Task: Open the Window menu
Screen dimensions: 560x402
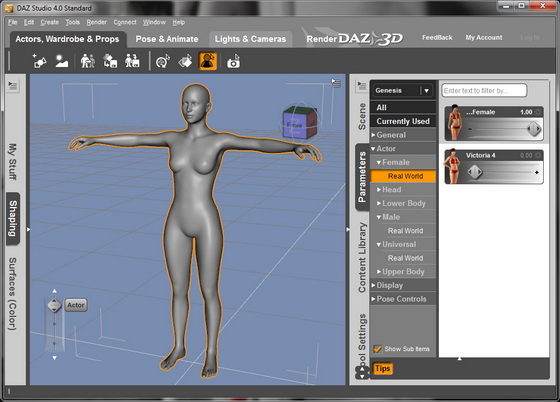Action: pyautogui.click(x=154, y=22)
